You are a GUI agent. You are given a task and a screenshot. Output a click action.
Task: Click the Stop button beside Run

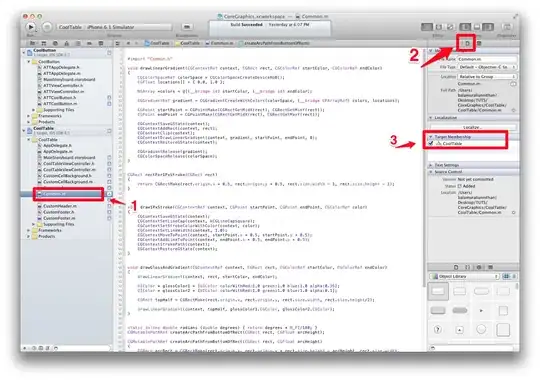click(47, 27)
